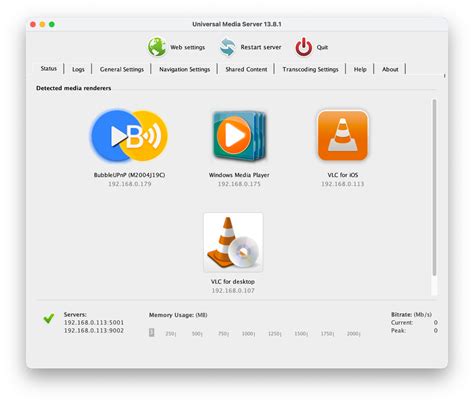Screen dimensions: 474x403
Task: Click the Windows Media Player label
Action: [239, 175]
